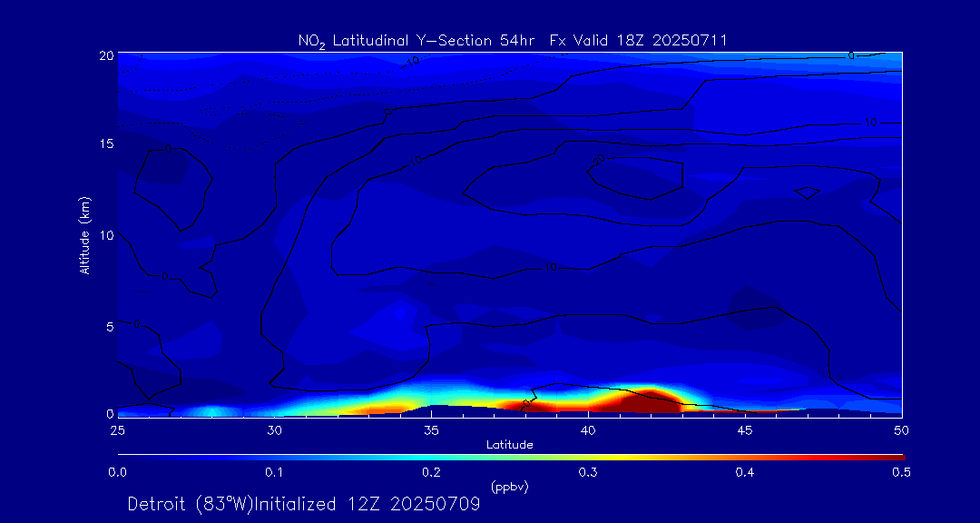Click the contour label "20"

pos(600,160)
